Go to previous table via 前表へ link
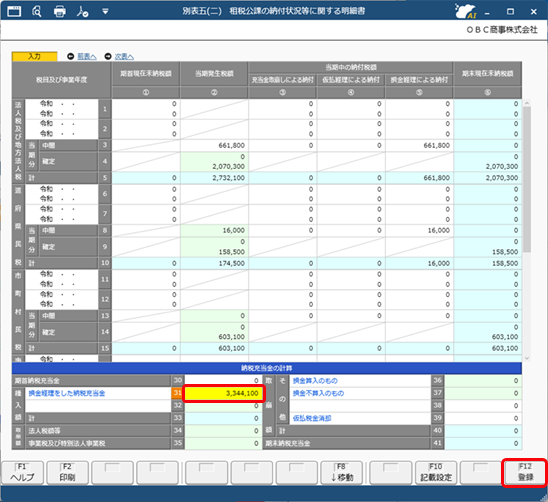Viewport: 548px width, 502px height. pos(86,56)
